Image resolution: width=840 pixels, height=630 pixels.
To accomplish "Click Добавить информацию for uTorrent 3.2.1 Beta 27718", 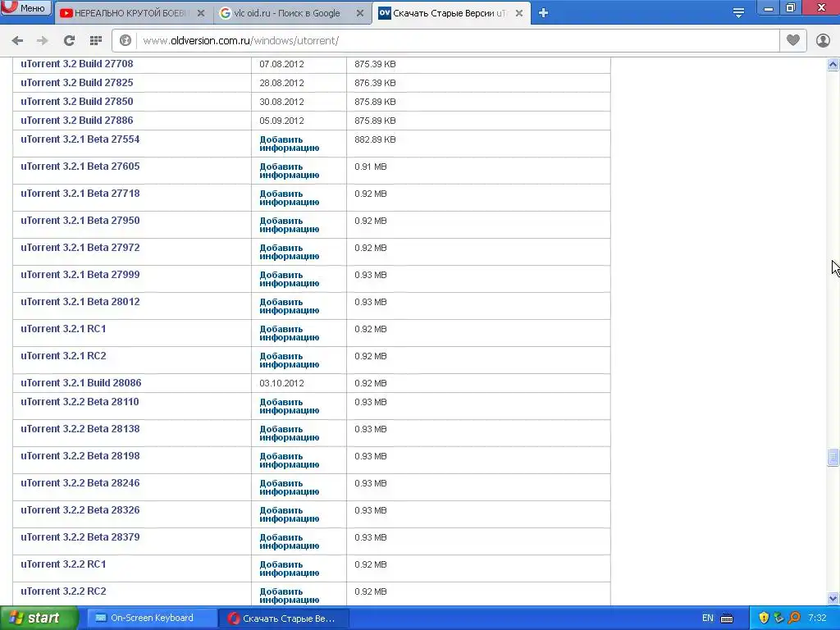I will click(x=290, y=198).
